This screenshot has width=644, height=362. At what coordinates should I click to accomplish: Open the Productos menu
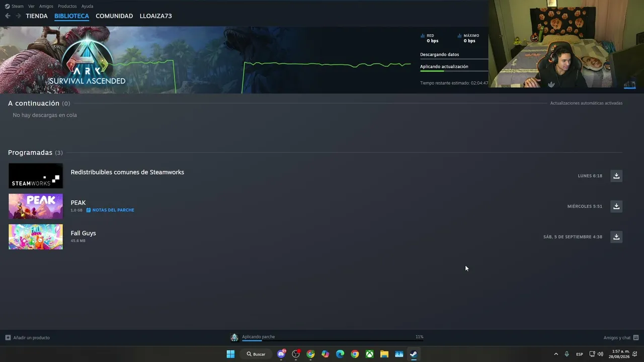click(67, 6)
